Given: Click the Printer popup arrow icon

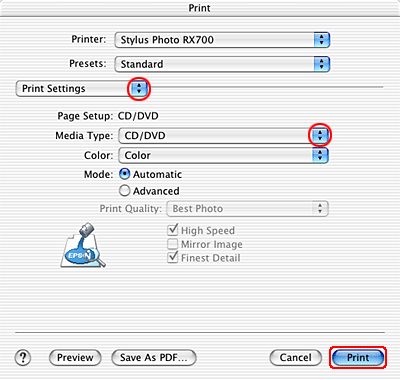Looking at the screenshot, I should (321, 40).
